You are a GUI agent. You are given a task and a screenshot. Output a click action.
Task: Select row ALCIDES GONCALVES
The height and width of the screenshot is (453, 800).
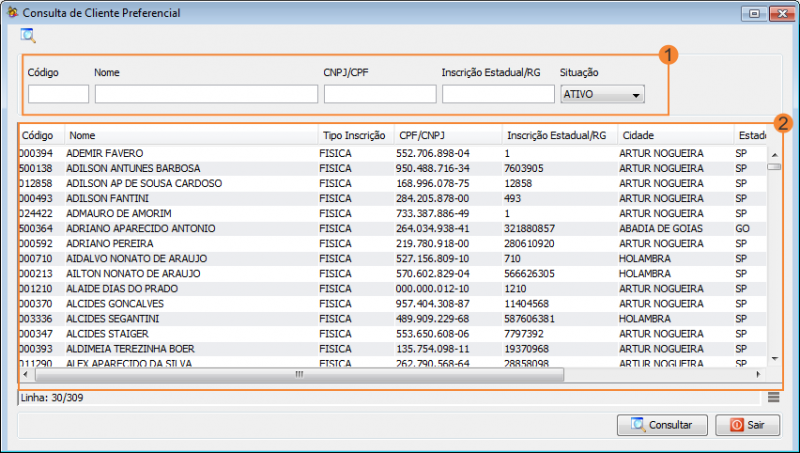(393, 304)
